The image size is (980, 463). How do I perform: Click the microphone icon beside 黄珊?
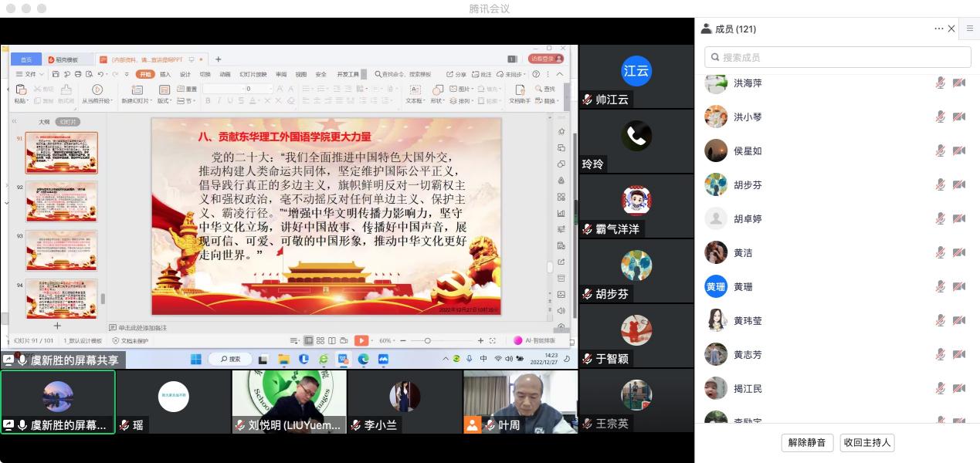click(940, 286)
